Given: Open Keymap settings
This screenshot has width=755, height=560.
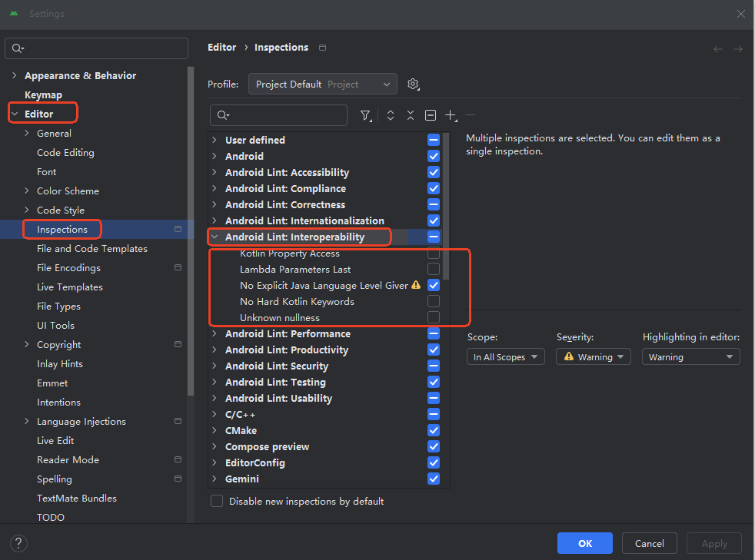Looking at the screenshot, I should (43, 94).
